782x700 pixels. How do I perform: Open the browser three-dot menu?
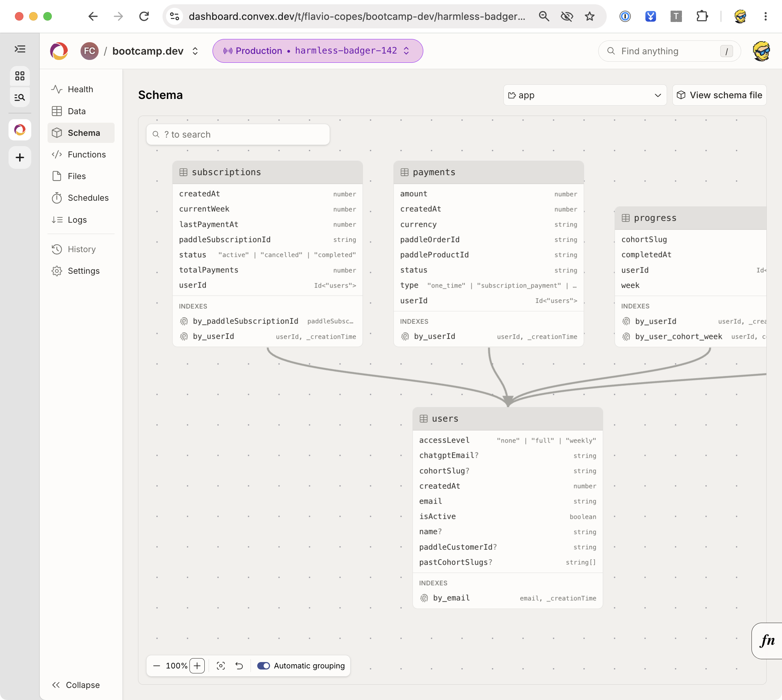(x=765, y=16)
